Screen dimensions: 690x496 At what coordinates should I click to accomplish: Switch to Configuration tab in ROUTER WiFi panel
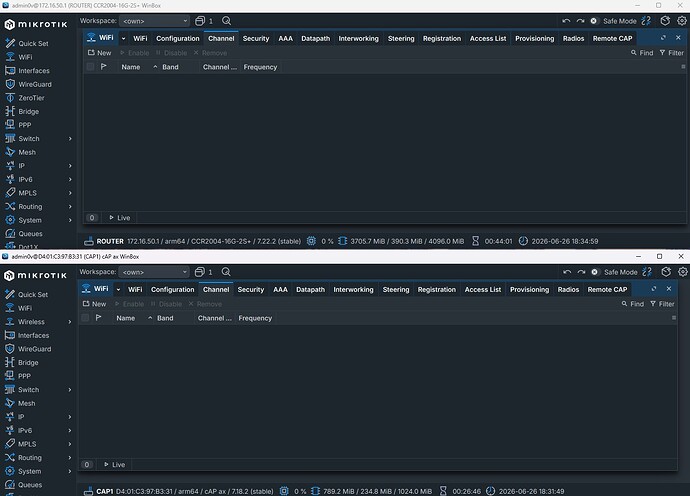tap(178, 38)
